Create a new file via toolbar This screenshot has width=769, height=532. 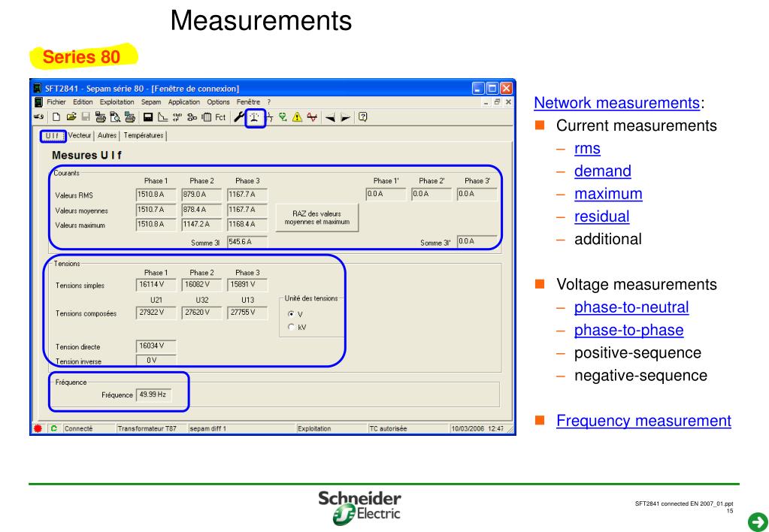click(56, 117)
